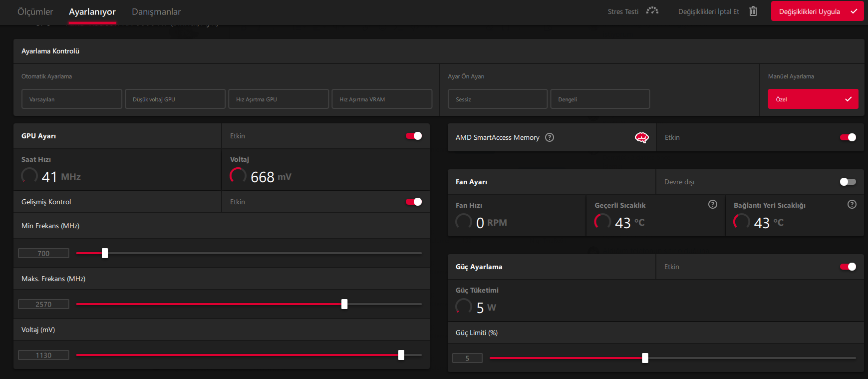
Task: Open help for AMD SmartAccess Memory
Action: [550, 137]
